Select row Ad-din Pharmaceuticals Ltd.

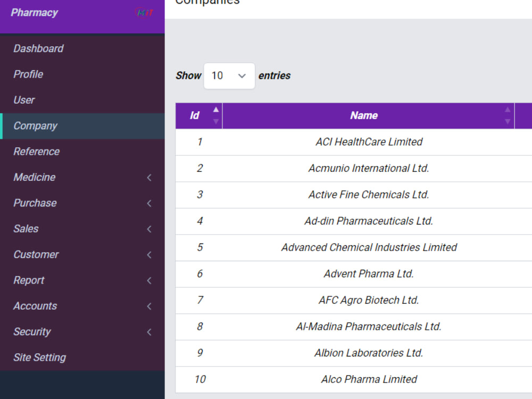coord(354,221)
